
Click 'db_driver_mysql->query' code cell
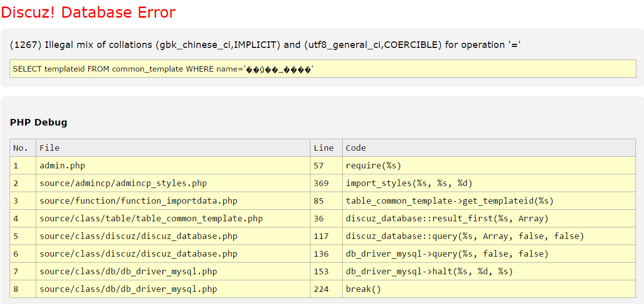click(489, 254)
